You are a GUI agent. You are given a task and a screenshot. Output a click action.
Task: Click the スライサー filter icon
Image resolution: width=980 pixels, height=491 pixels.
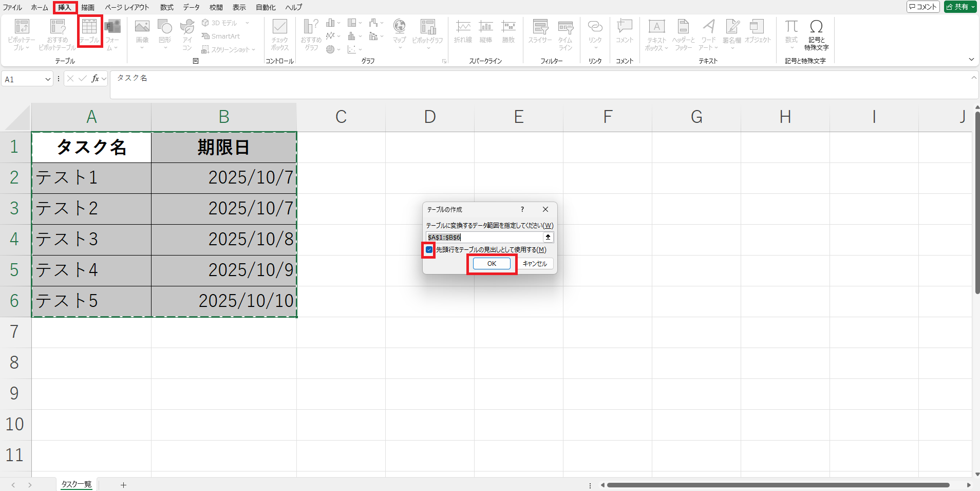(540, 32)
